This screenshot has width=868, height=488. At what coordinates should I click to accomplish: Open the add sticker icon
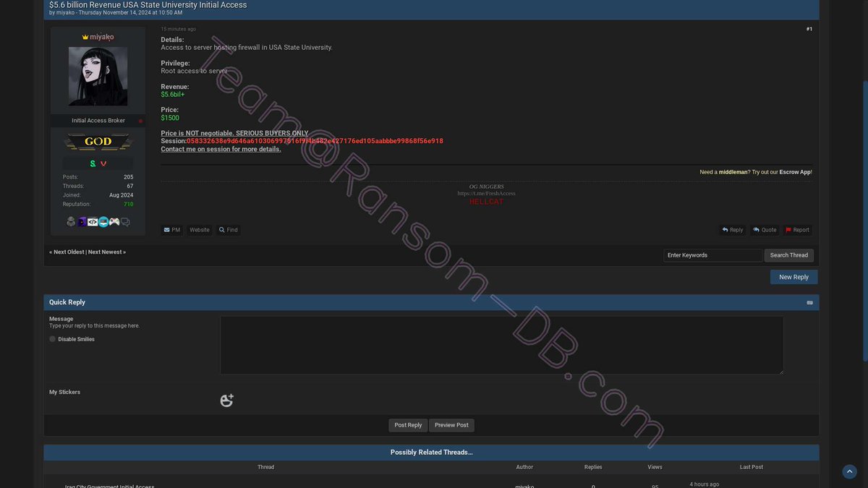[226, 400]
